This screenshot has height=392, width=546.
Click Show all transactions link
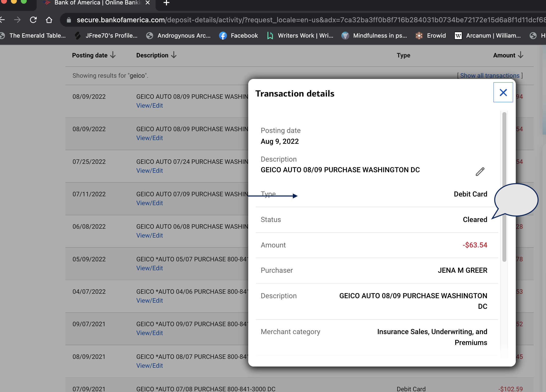490,75
